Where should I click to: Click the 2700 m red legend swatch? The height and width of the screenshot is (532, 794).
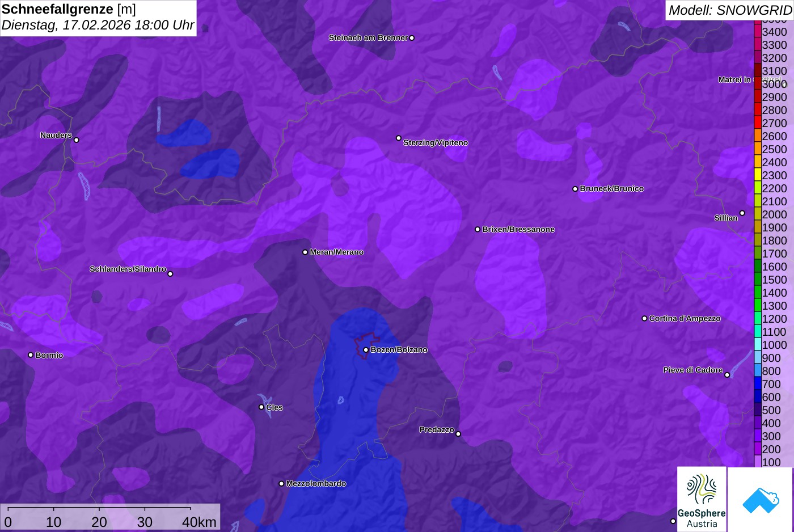click(x=758, y=123)
